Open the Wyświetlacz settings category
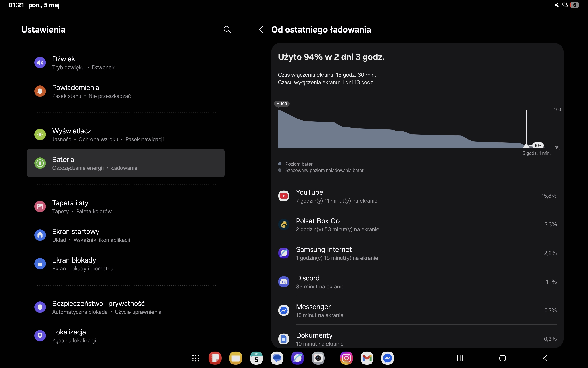 (126, 135)
